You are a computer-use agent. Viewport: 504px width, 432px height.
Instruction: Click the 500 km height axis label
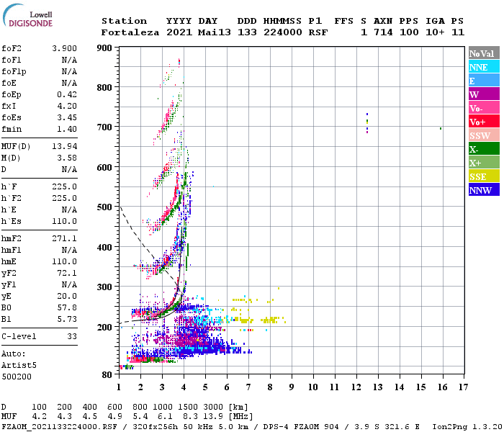click(104, 207)
